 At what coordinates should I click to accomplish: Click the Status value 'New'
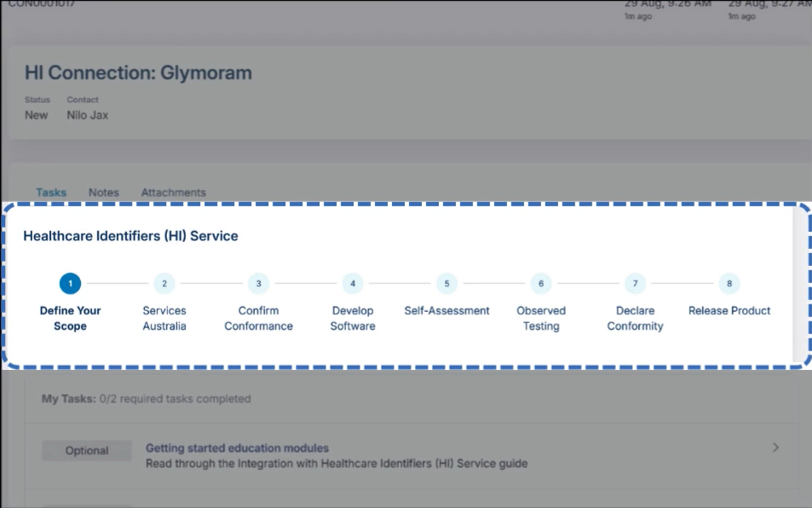tap(36, 114)
